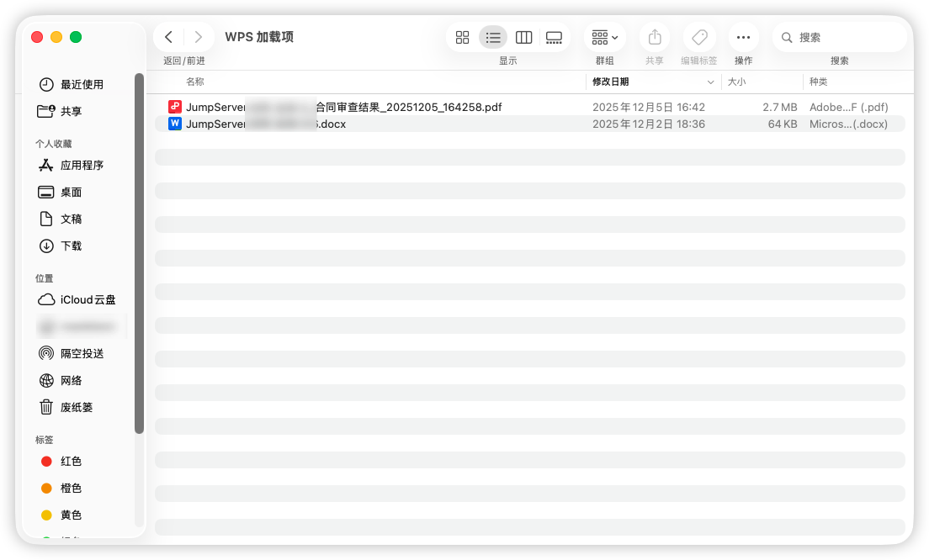Click the Micros...(.docx) kind cell
The width and height of the screenshot is (929, 560).
(x=848, y=124)
